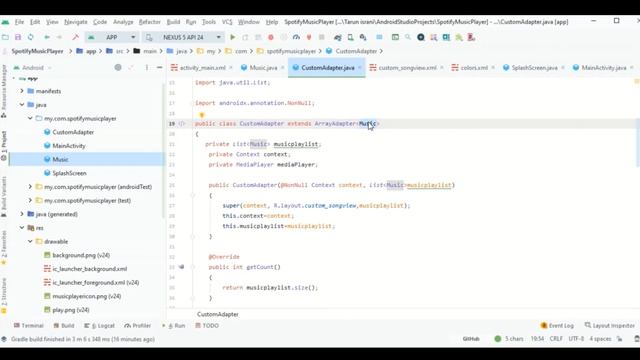Open the Logcat tool window
Viewport: 640px width, 360px height.
click(x=100, y=326)
